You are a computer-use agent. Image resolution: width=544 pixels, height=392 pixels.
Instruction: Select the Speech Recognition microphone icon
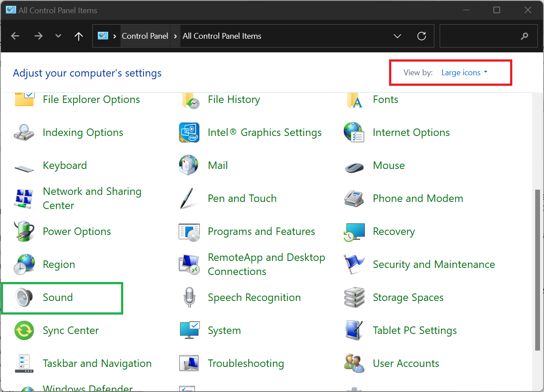point(189,297)
